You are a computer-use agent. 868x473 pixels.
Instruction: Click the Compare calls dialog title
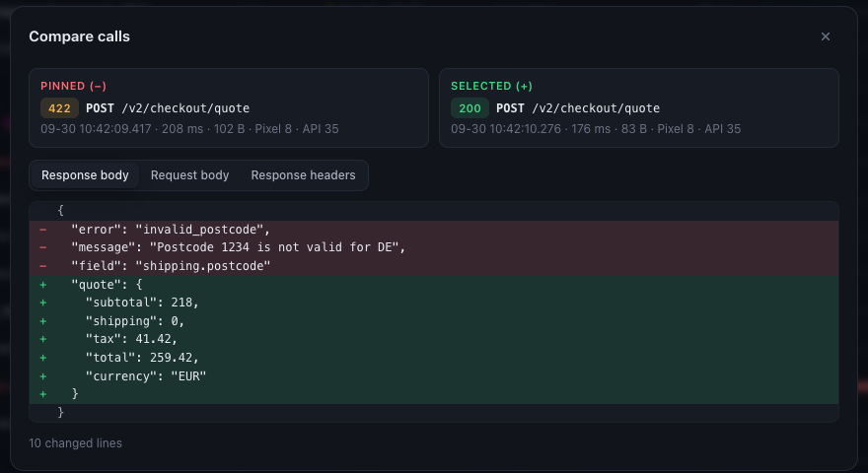[x=79, y=36]
